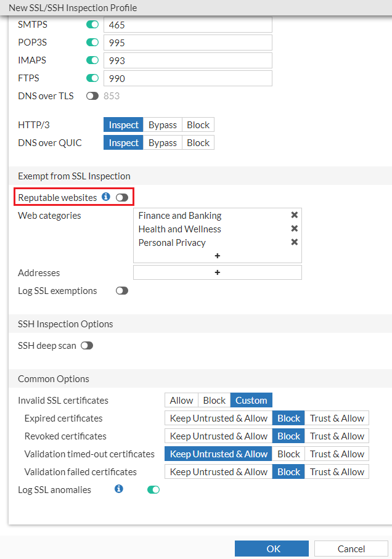The height and width of the screenshot is (559, 392).
Task: Remove Health and Wellness category
Action: (294, 229)
